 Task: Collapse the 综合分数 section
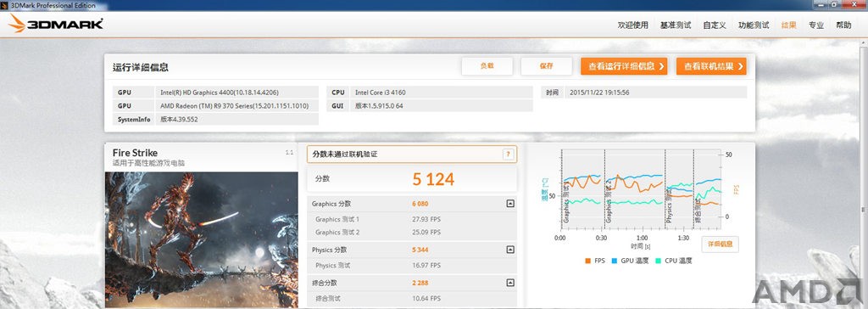tap(510, 283)
